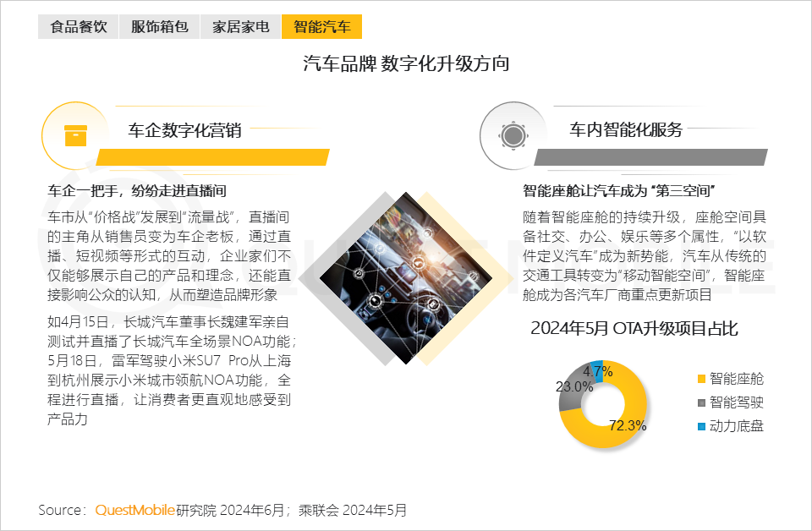Select the 车内智能化服务 heading
The image size is (812, 531).
(626, 129)
